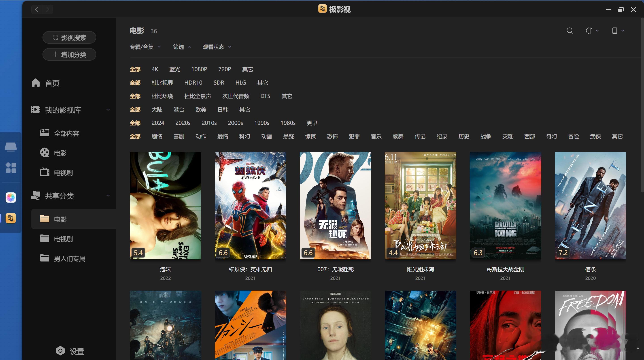Open the 蜘蛛侠：英雄无归 poster

(x=250, y=205)
